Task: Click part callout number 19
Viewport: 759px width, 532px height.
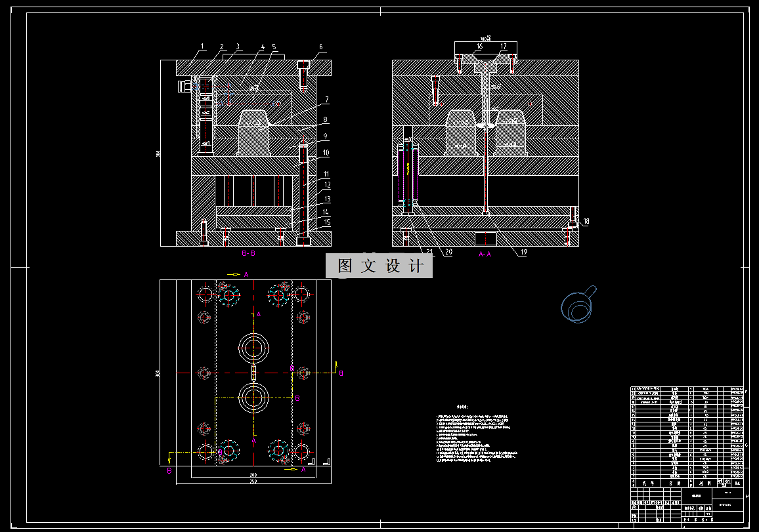Action: (523, 252)
